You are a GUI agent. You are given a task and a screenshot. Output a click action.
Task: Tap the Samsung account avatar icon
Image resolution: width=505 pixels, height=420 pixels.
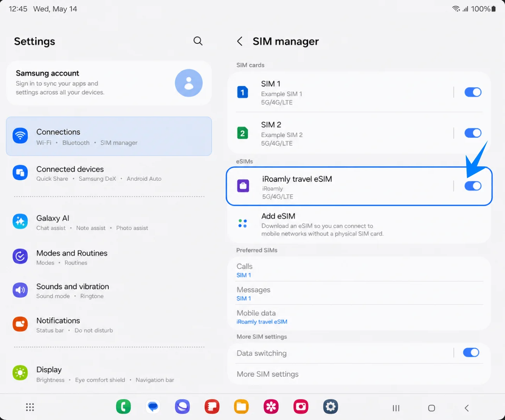pos(189,83)
